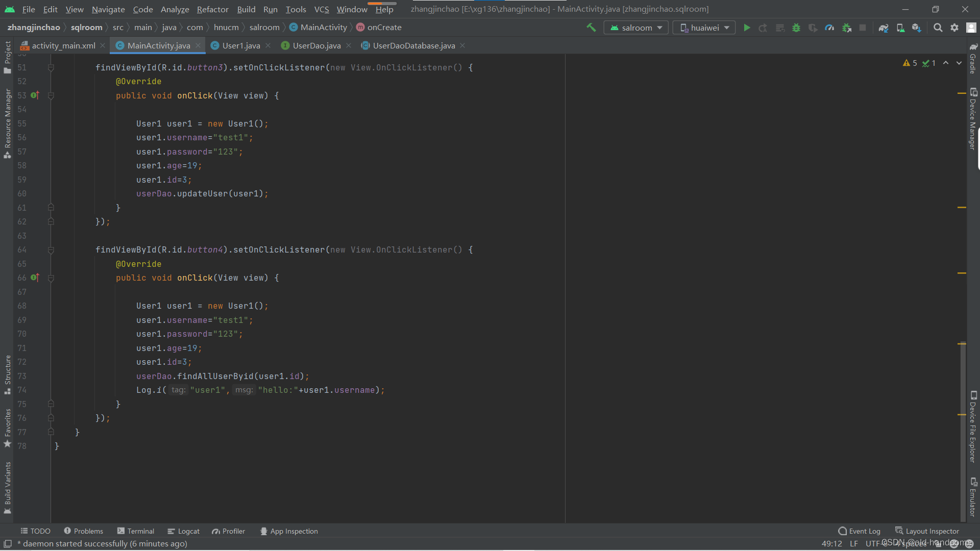This screenshot has width=980, height=551.
Task: Open the AVD Device Manager toolbar icon
Action: [x=900, y=28]
